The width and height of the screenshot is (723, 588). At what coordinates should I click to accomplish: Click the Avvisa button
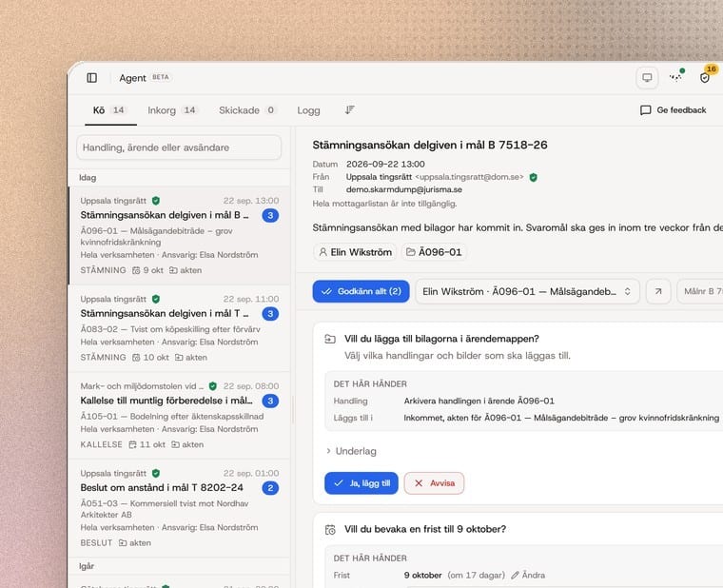tap(435, 483)
